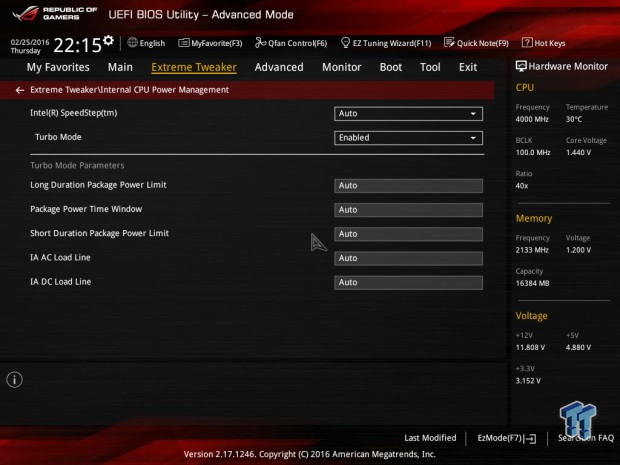Click the IA DC Load Line field

[x=408, y=282]
